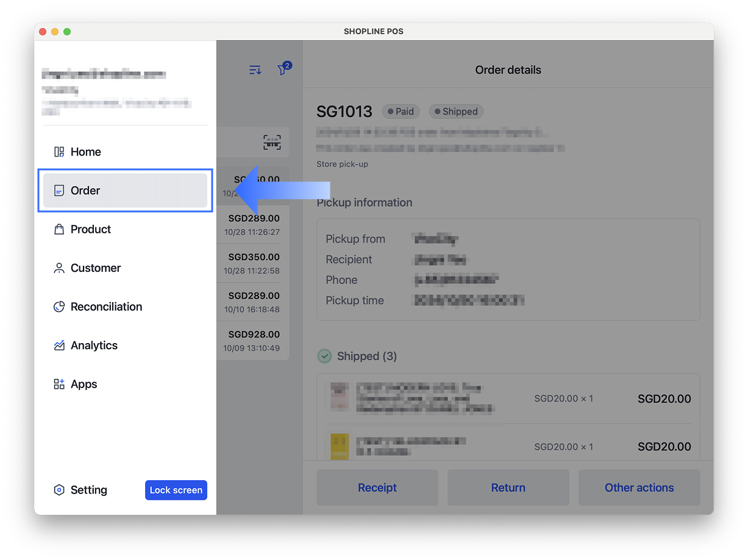
Task: Open the Customer section
Action: pos(125,268)
